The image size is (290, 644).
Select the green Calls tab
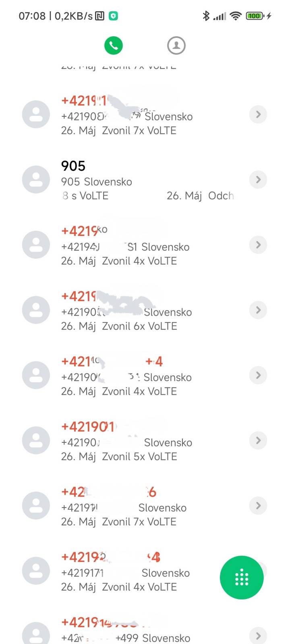pyautogui.click(x=114, y=45)
